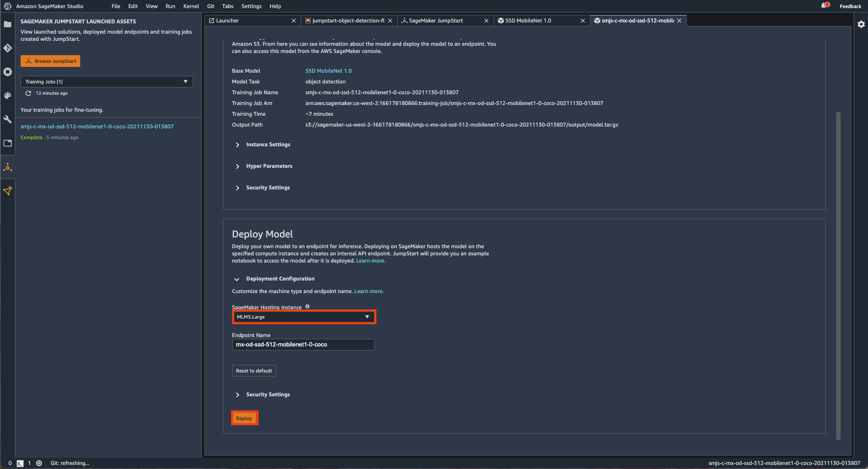
Task: Click the Git refreshing status text
Action: pos(70,463)
